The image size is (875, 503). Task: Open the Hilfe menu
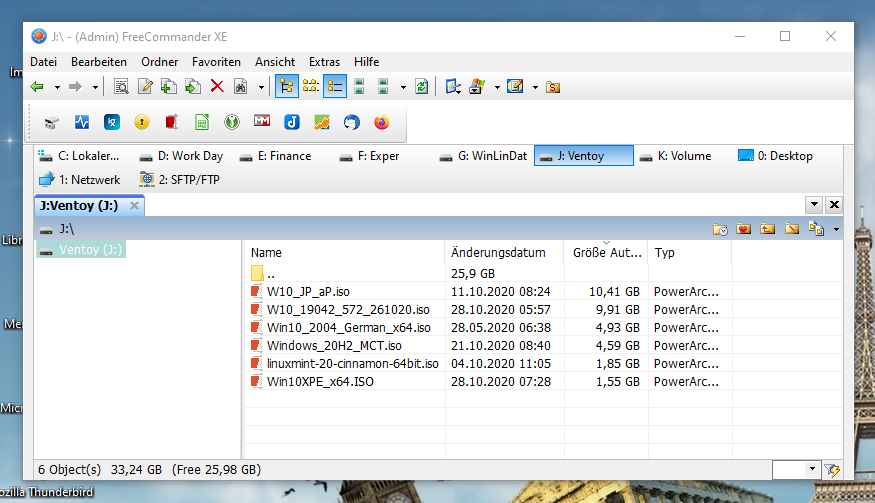point(367,62)
